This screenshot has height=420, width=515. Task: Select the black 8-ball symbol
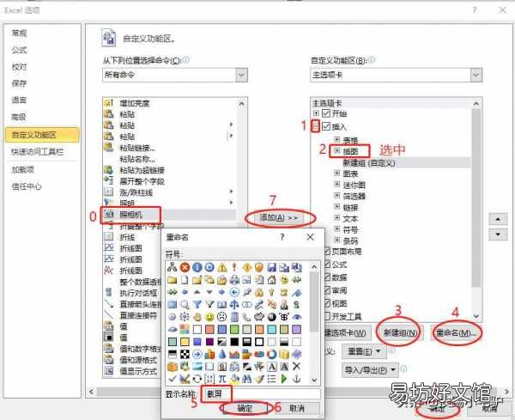(x=271, y=317)
